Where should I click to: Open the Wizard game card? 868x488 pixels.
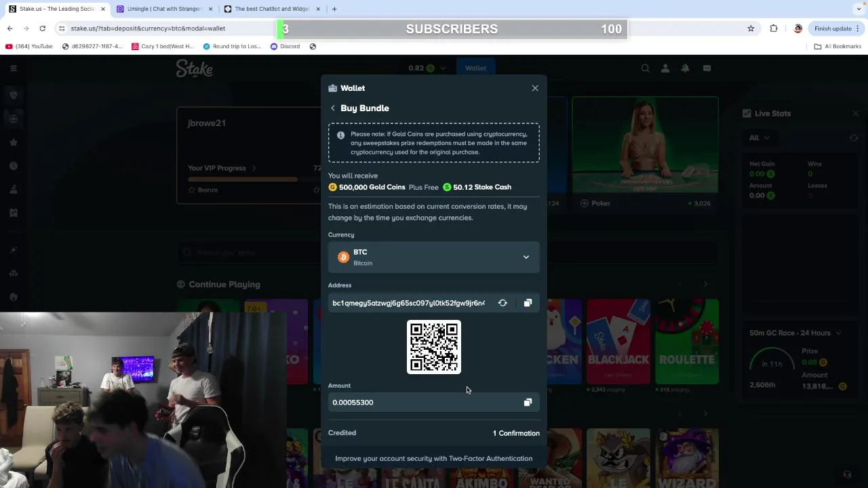[687, 458]
